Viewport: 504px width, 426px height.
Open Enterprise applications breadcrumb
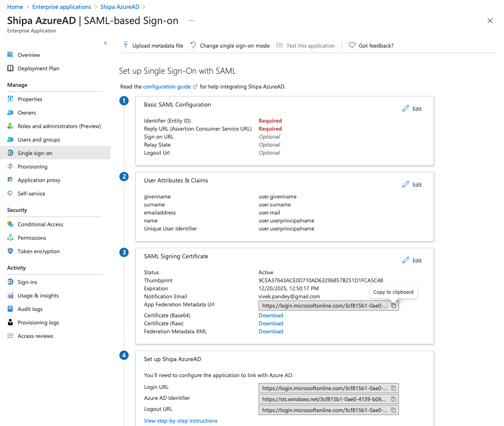62,7
